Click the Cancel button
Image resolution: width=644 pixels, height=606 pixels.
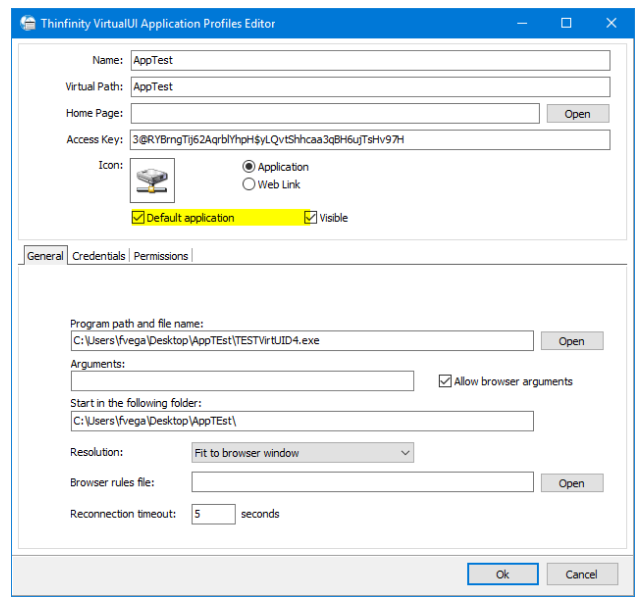pyautogui.click(x=582, y=574)
